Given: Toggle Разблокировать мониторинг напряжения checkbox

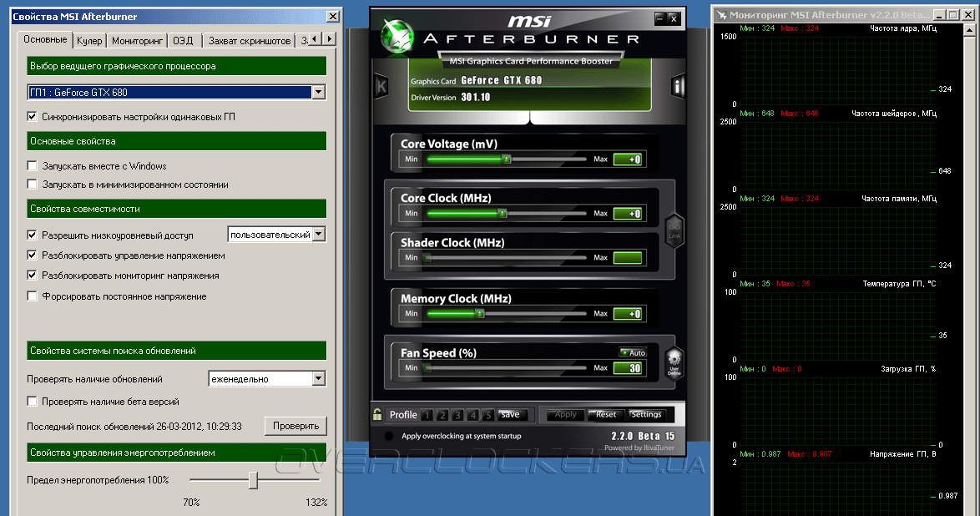Looking at the screenshot, I should pos(32,276).
